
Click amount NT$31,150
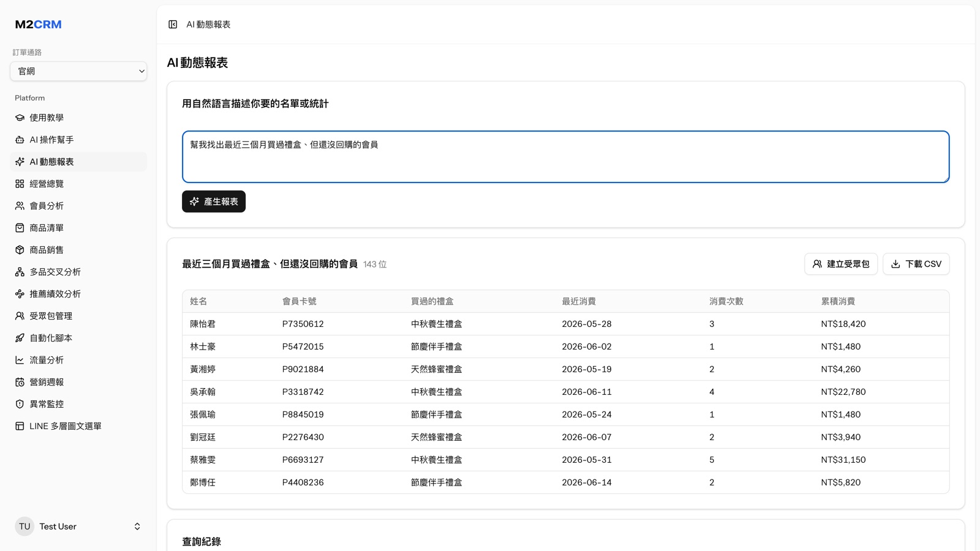point(843,460)
